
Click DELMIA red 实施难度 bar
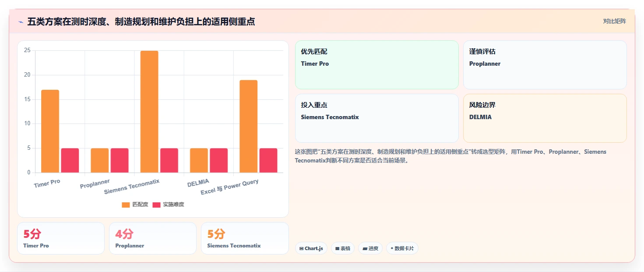tap(219, 160)
